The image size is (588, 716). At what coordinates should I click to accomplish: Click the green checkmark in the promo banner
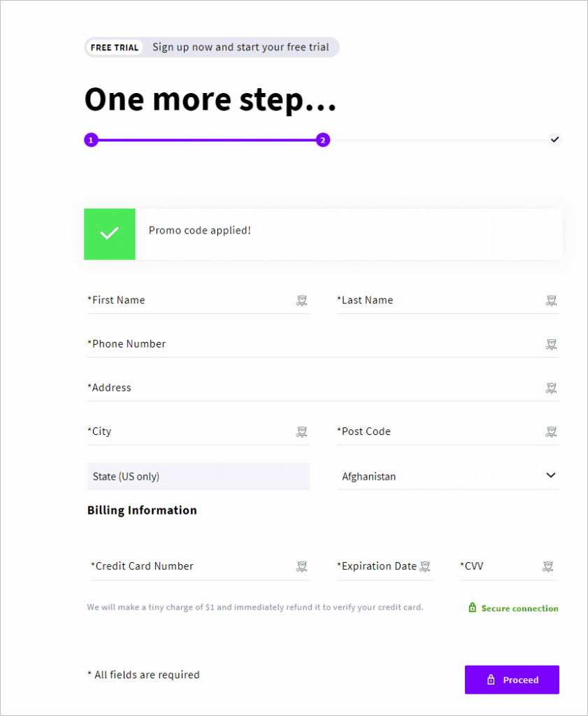pos(109,234)
